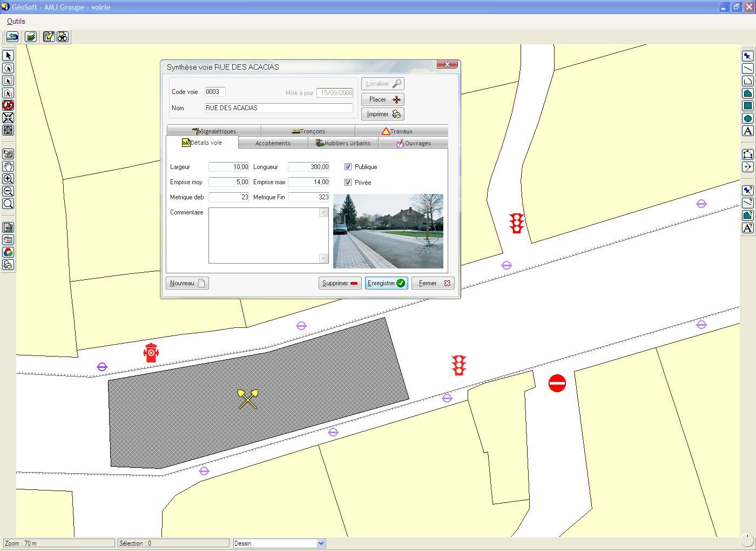Untick the Publique checkbox
This screenshot has width=756, height=551.
point(348,167)
